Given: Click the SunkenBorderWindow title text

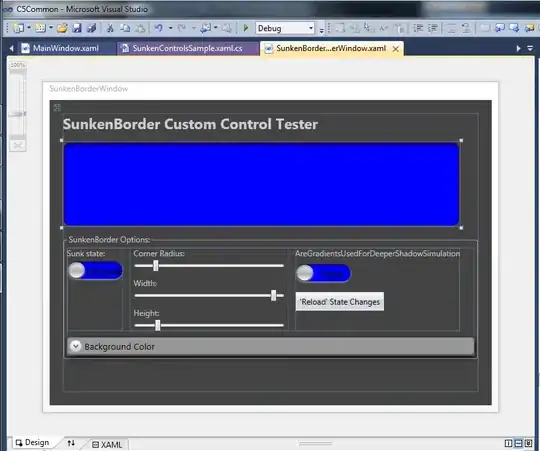Looking at the screenshot, I should tap(89, 88).
